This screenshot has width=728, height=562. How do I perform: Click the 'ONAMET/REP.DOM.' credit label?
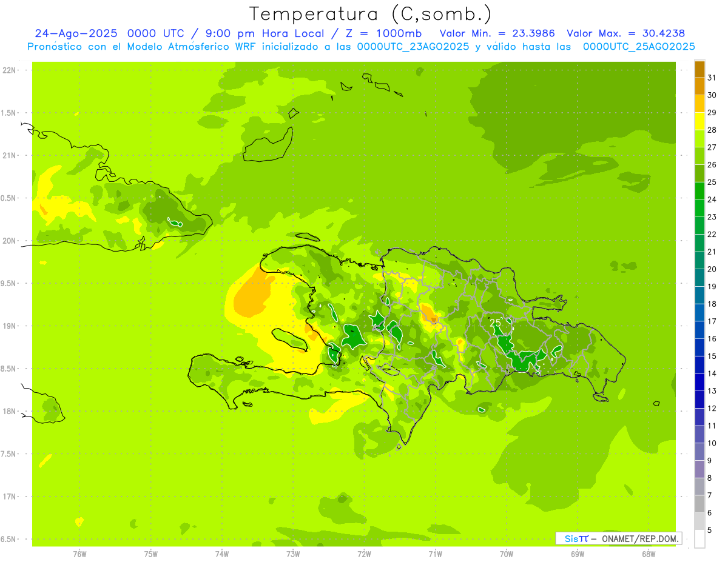(639, 538)
